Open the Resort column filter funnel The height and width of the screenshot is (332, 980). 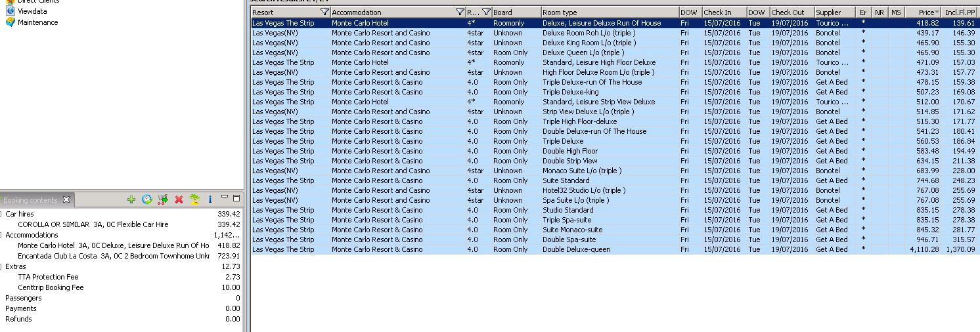coord(324,12)
